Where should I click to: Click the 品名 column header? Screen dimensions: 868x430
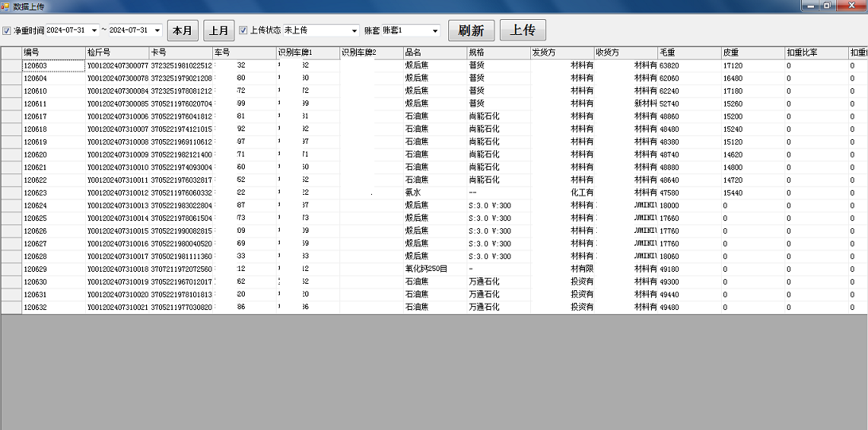click(x=434, y=52)
